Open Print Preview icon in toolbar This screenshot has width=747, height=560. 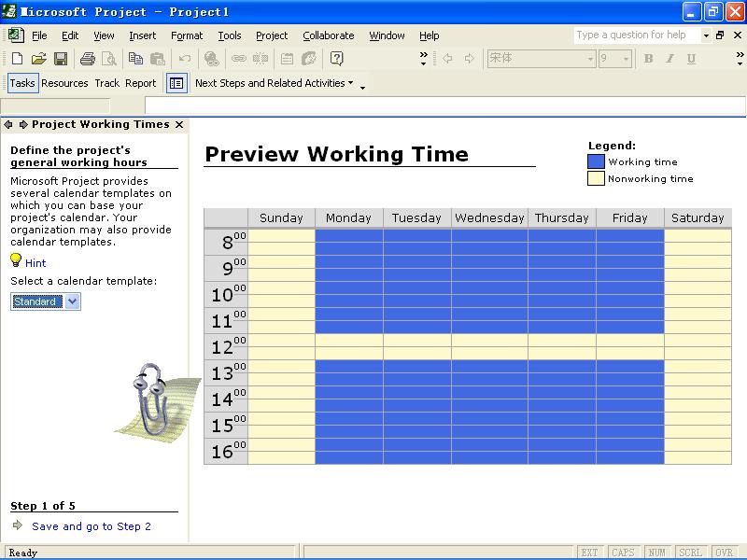[109, 59]
